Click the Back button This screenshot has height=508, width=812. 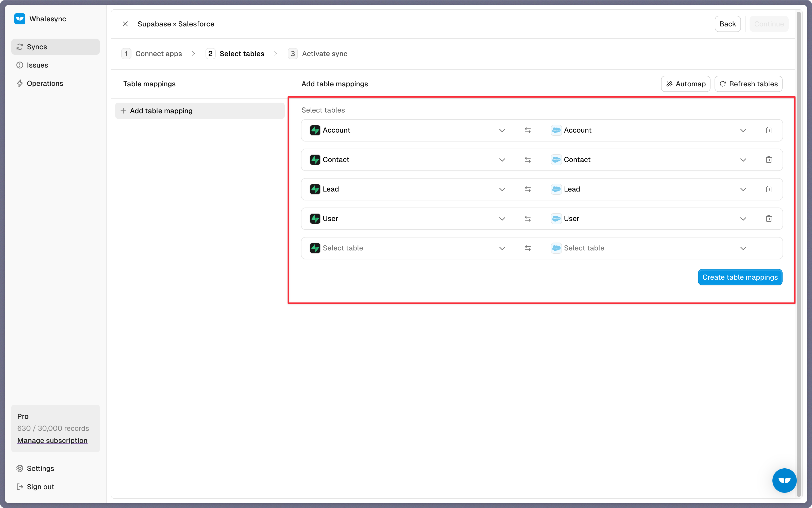[728, 24]
